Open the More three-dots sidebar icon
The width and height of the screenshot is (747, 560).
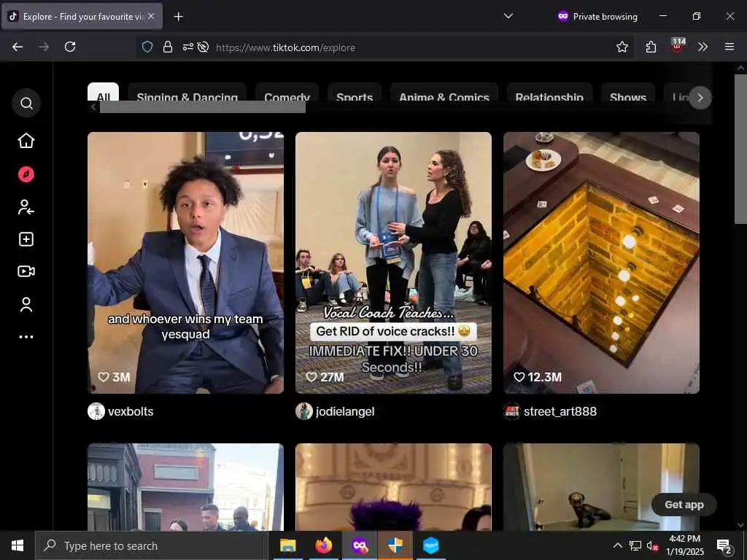(26, 337)
